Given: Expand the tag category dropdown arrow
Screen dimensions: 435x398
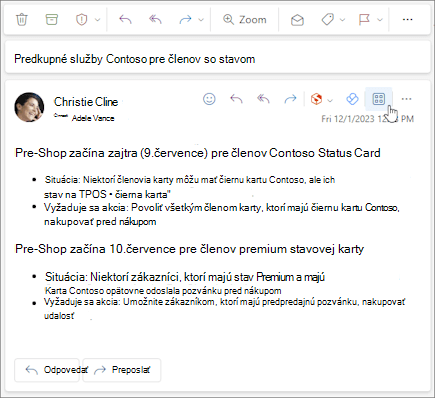Looking at the screenshot, I should click(x=342, y=20).
